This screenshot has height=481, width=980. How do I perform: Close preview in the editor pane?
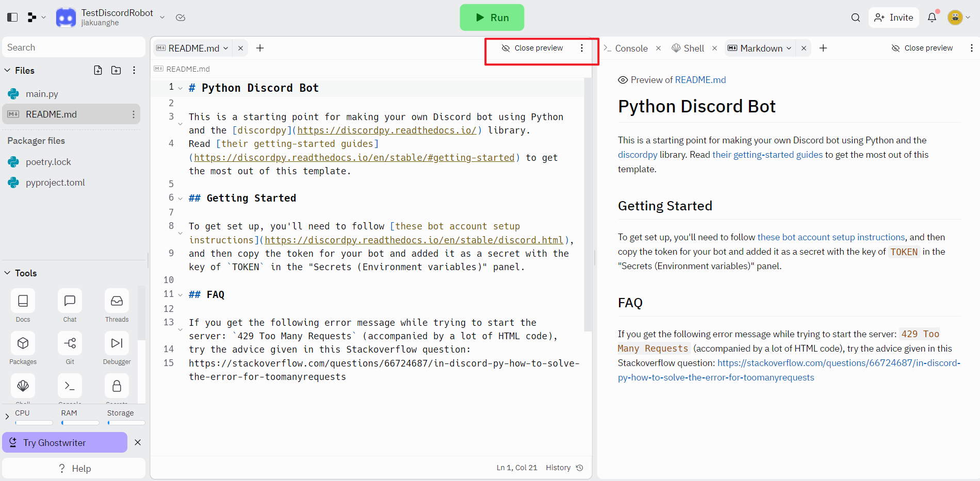point(532,48)
